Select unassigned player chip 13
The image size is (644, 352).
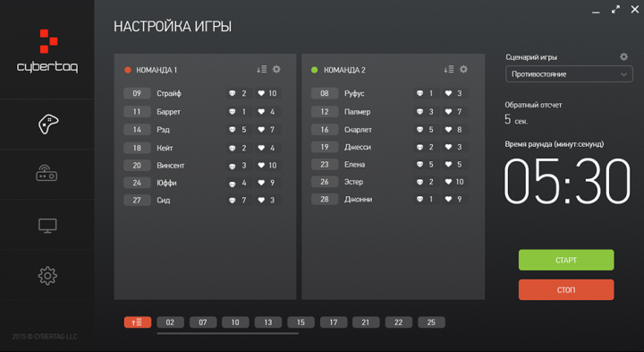[x=268, y=322]
